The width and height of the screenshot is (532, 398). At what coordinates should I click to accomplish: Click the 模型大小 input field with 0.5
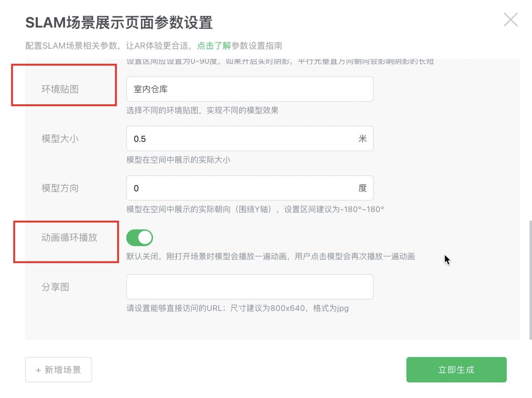click(x=241, y=139)
